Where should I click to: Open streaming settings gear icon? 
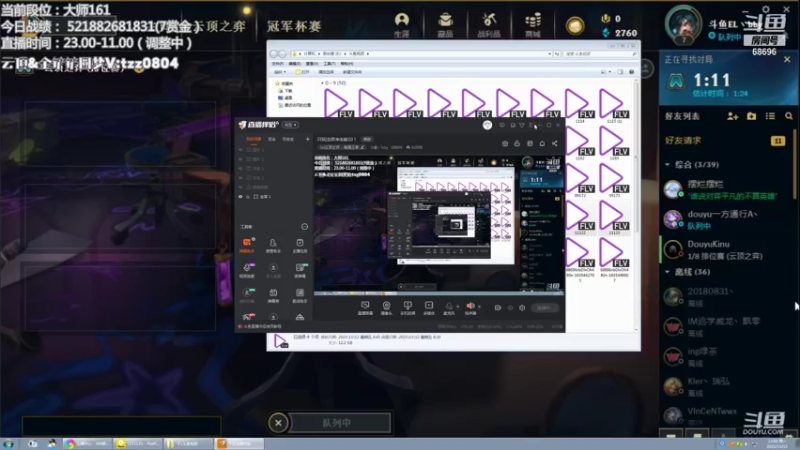coord(522,308)
